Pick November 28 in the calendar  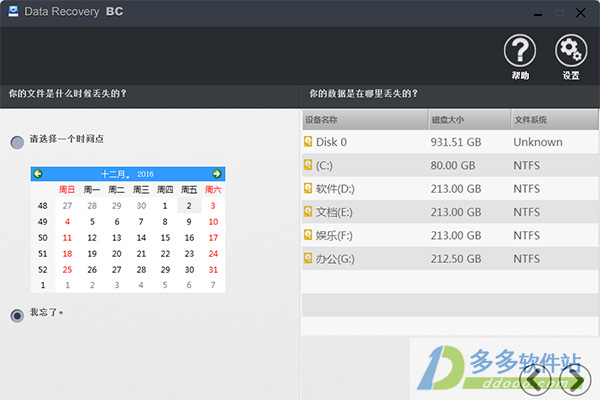pyautogui.click(x=92, y=206)
